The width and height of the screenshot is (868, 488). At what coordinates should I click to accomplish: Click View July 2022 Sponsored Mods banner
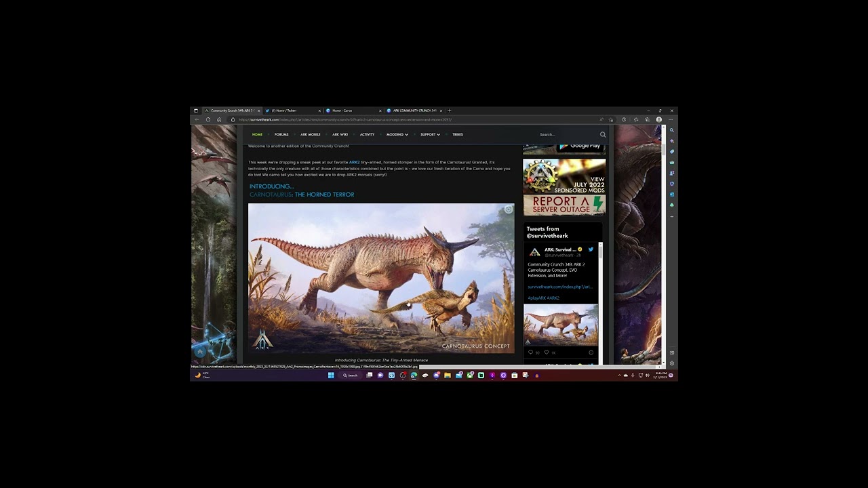(x=564, y=176)
